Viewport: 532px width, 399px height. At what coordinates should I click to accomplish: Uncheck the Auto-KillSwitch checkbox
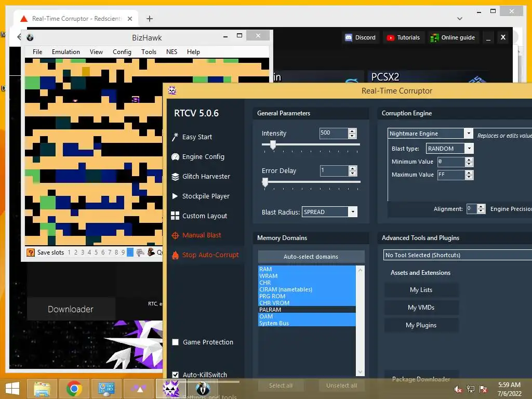(176, 375)
